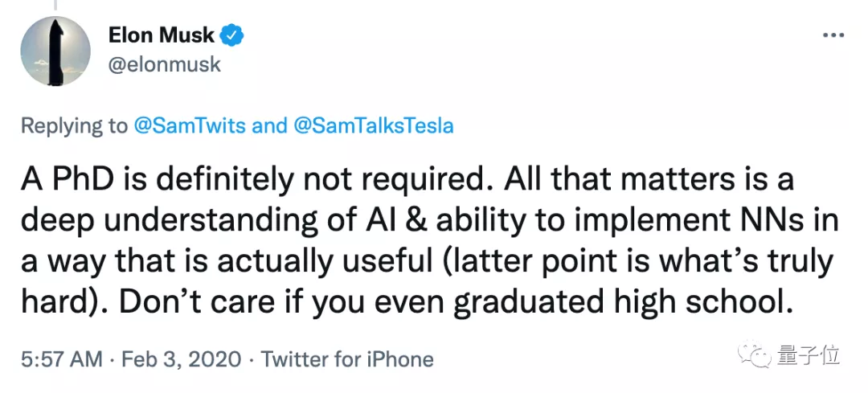The height and width of the screenshot is (393, 868).
Task: Open the @elonmusk handle link
Action: 163,64
